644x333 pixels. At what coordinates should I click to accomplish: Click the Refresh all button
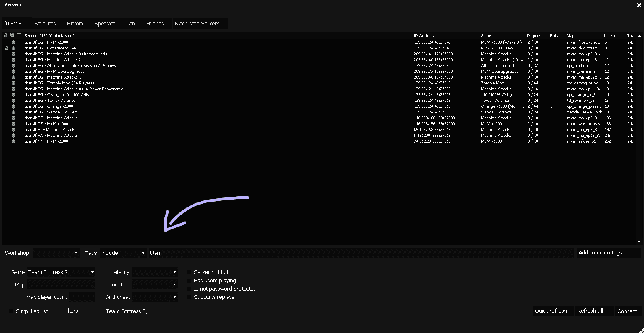click(x=594, y=311)
